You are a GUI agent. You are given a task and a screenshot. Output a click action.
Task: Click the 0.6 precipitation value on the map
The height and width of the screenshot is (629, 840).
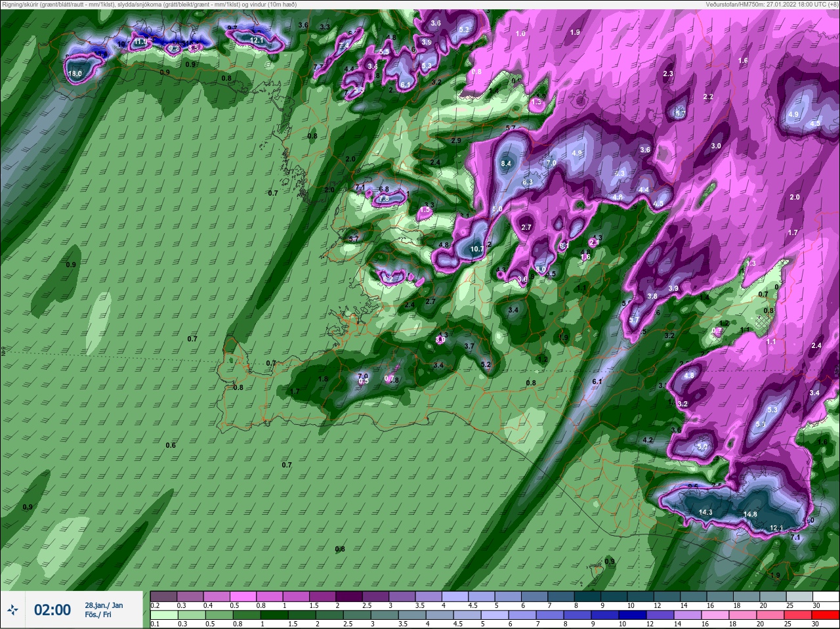[171, 445]
